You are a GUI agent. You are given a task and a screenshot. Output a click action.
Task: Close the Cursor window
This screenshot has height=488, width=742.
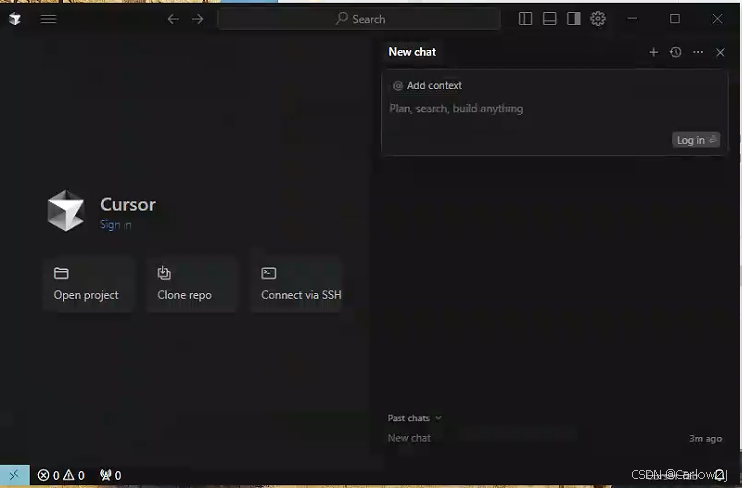(717, 19)
